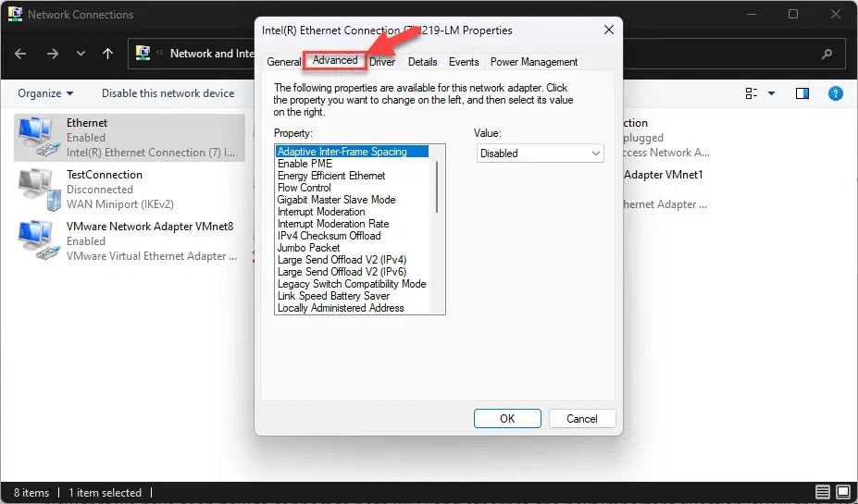This screenshot has width=858, height=504.
Task: Select Adaptive Inter-Frame Spacing property
Action: click(352, 152)
